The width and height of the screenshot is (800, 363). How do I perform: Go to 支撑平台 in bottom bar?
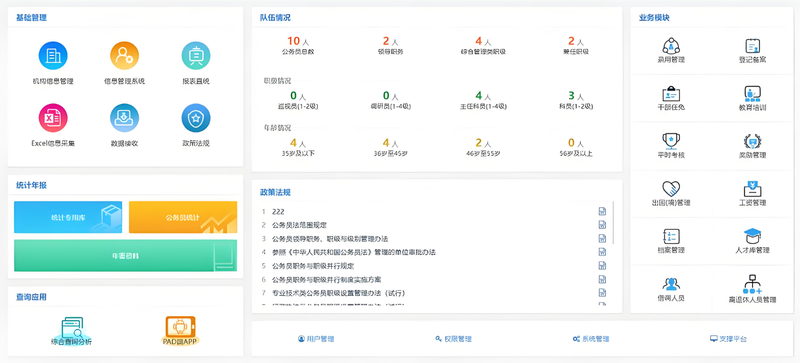pos(729,338)
